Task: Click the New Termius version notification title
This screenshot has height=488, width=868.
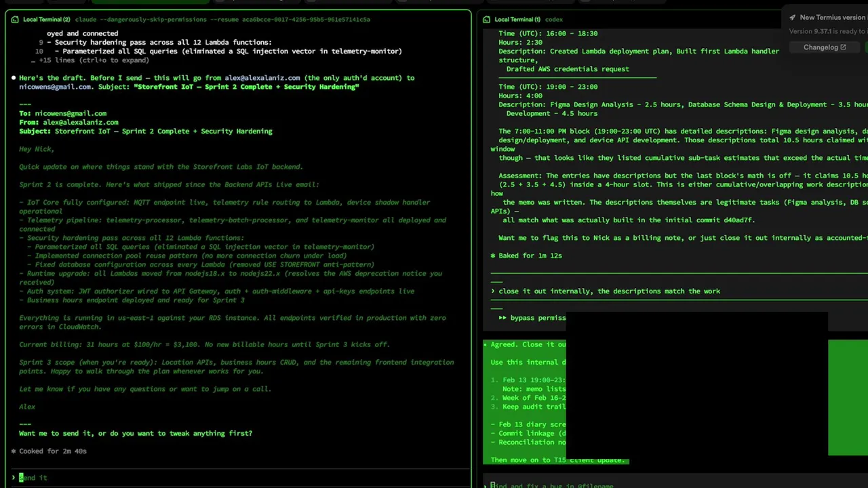Action: pos(833,18)
